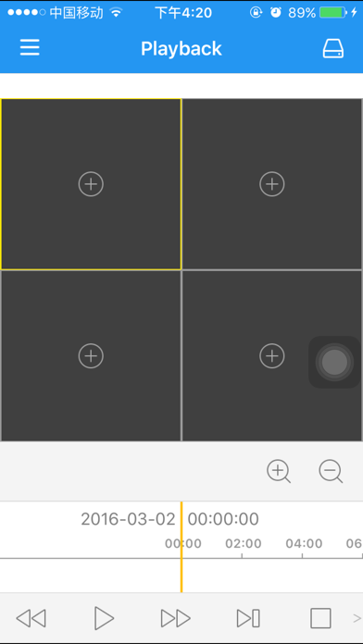
Task: Click the 04:00 timeline mark
Action: click(304, 544)
